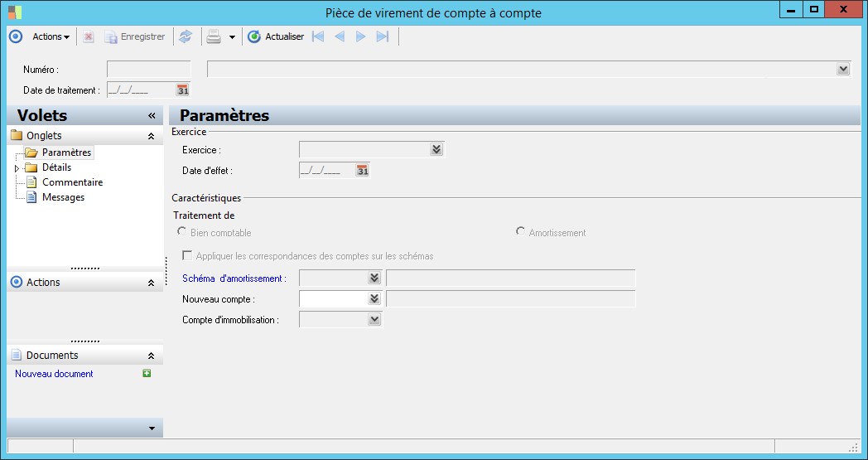Open the Nouveau compte dropdown
Screen dimensions: 868x460
(x=374, y=298)
